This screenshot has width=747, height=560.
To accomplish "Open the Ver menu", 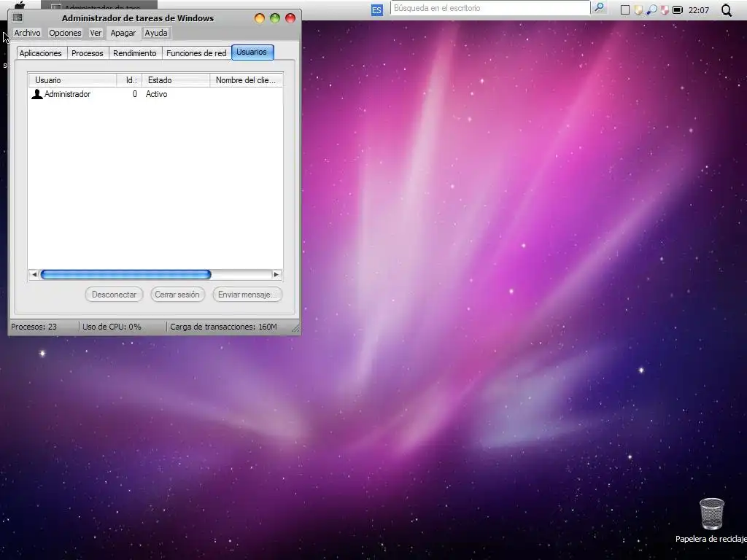I will (96, 33).
